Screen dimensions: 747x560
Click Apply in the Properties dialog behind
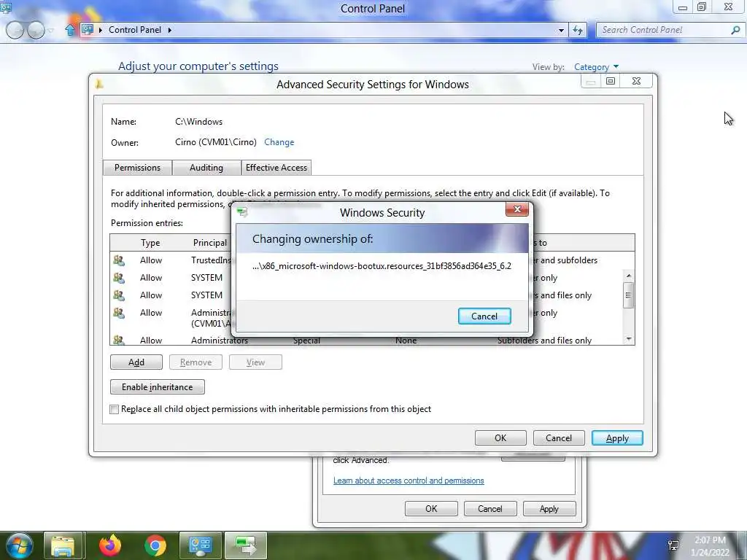(x=549, y=508)
